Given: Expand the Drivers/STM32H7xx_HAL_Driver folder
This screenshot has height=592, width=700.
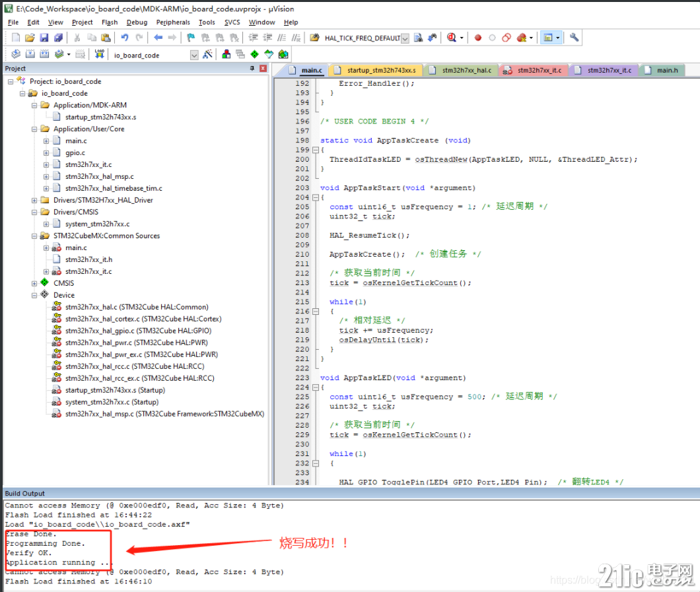Looking at the screenshot, I should (34, 201).
